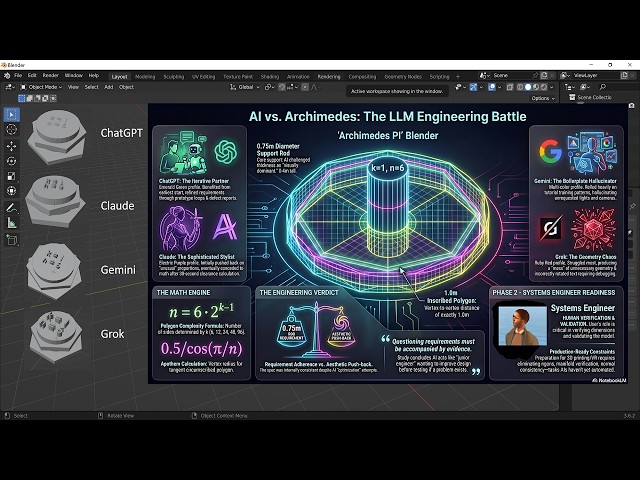Select the Rotate tool
This screenshot has height=480, width=640.
(11, 161)
